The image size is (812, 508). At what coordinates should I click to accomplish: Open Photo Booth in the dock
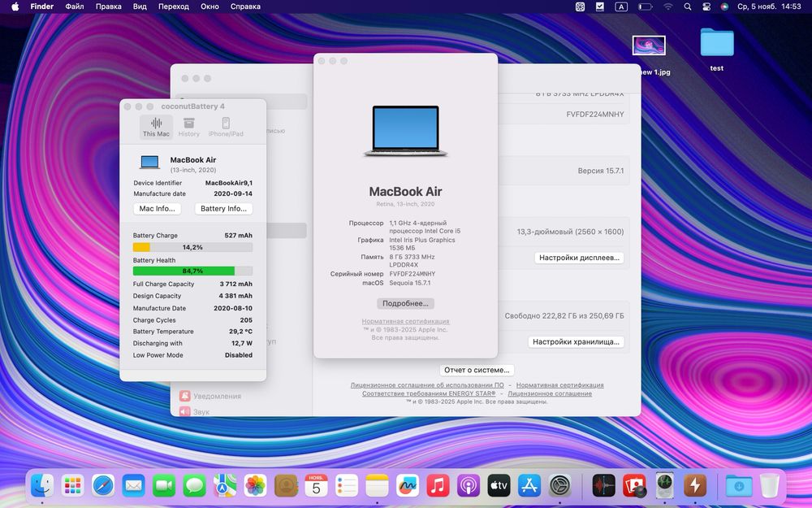point(634,486)
